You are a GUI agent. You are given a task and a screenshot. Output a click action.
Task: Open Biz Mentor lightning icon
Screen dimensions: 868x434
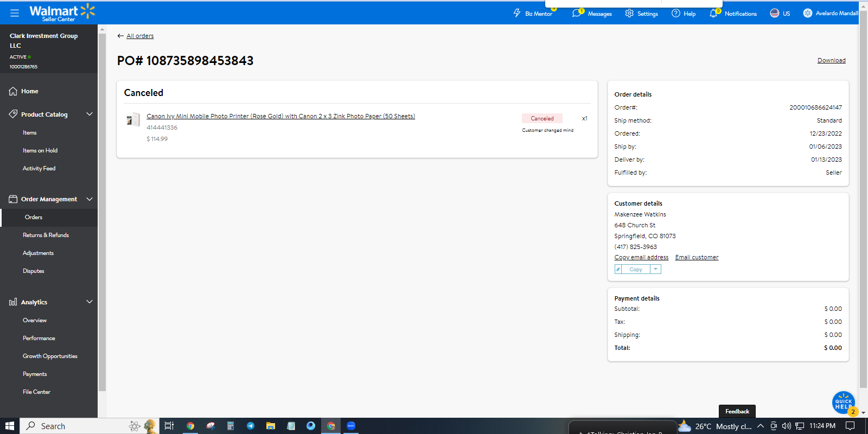tap(517, 13)
